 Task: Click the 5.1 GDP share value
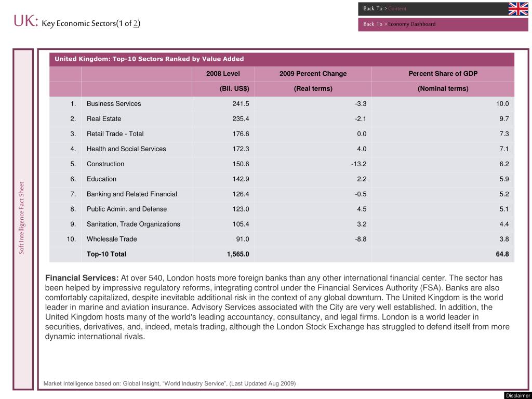[504, 209]
